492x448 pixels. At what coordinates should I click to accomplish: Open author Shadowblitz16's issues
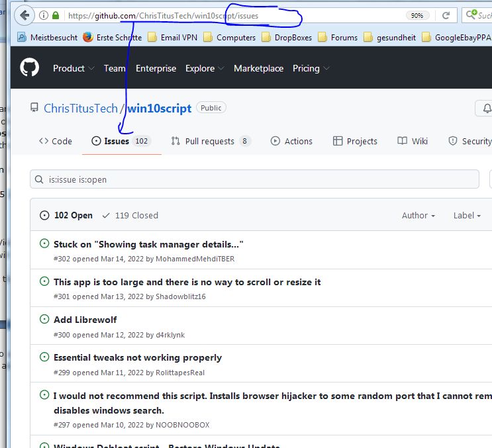[181, 296]
